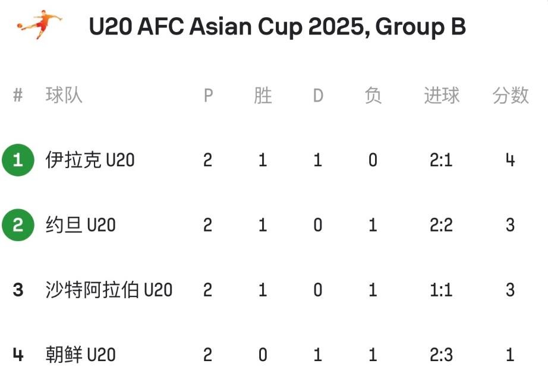Open the 伊拉克 U20 team link
Viewport: 548px width, 392px height.
[90, 160]
